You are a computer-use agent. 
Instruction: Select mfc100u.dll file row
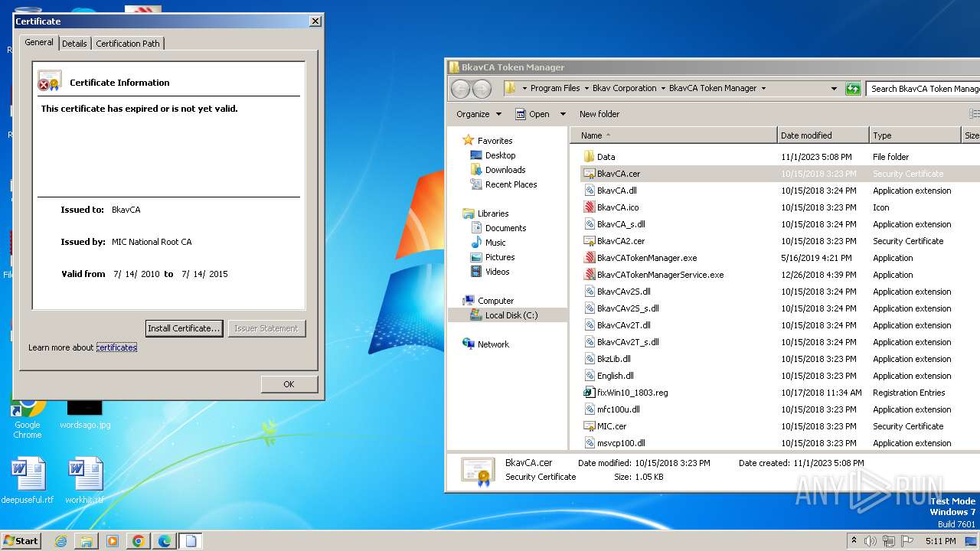point(780,409)
